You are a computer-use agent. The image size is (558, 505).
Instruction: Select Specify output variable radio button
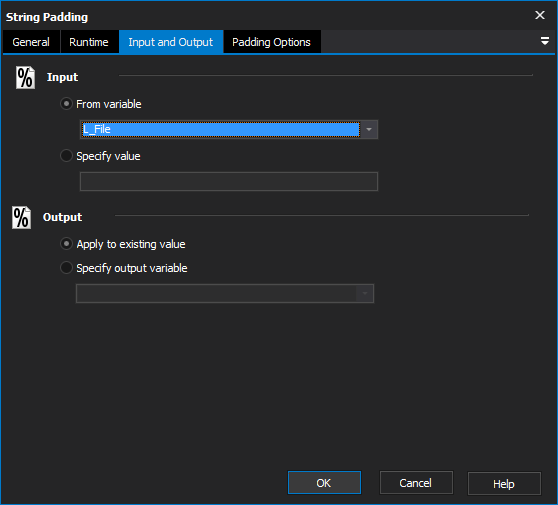pyautogui.click(x=66, y=268)
